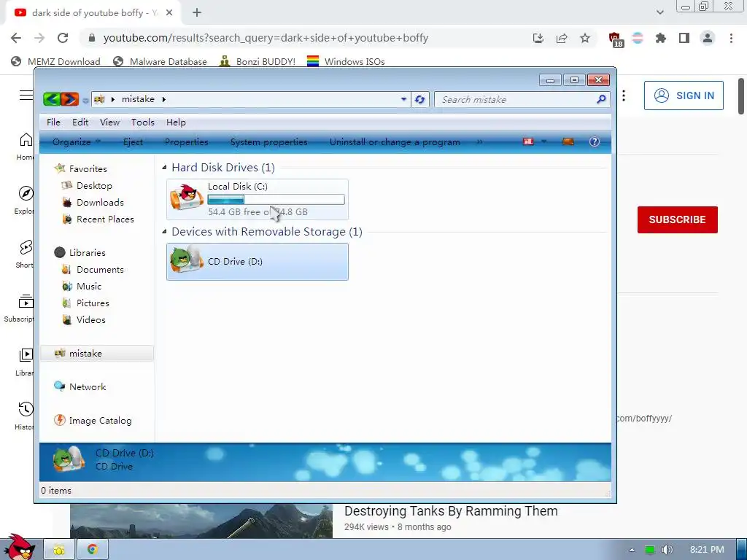Bookmark this page with the star icon

click(x=585, y=38)
